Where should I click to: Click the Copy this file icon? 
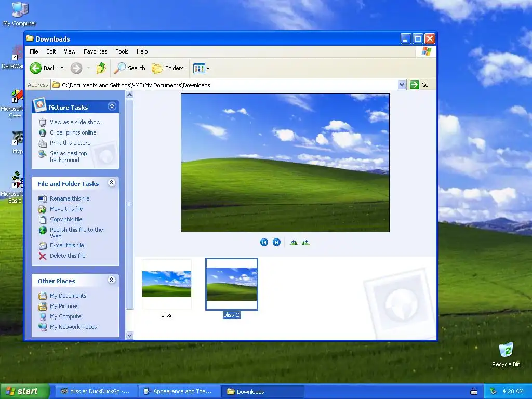click(43, 220)
